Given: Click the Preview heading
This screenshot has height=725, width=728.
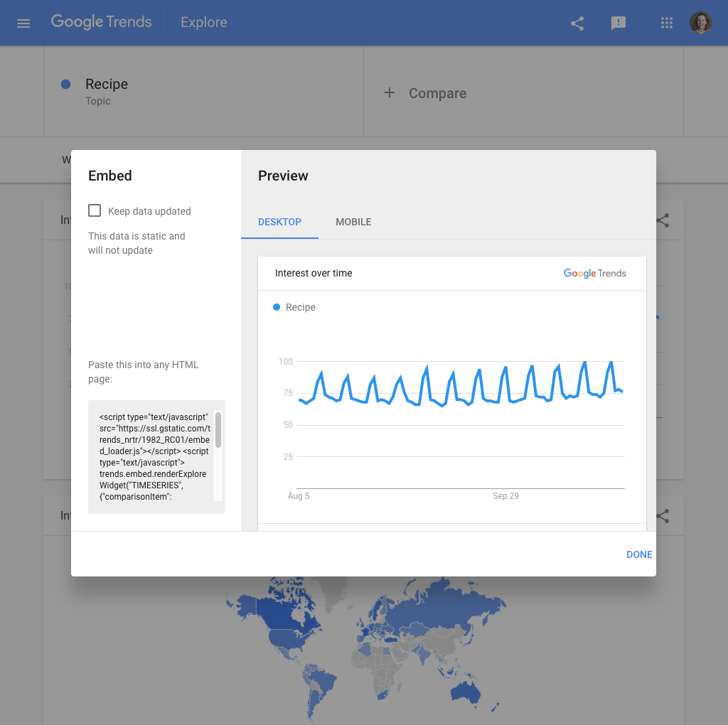Looking at the screenshot, I should click(x=283, y=176).
